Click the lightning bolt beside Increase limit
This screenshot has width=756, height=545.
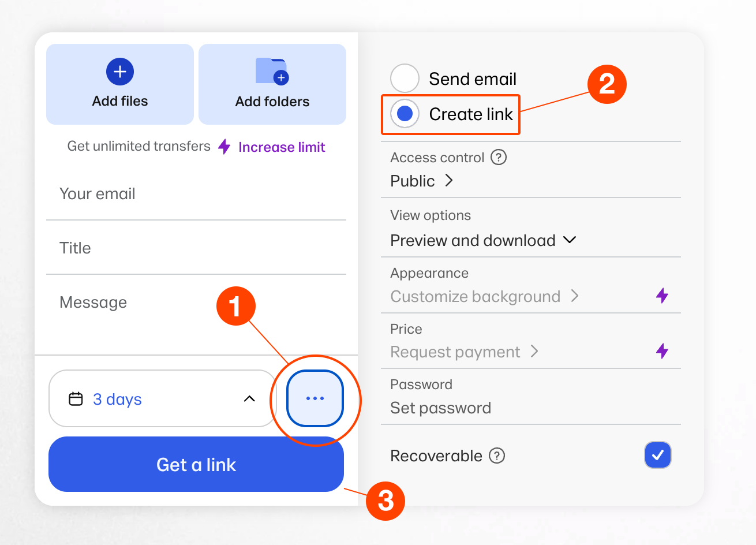[224, 147]
